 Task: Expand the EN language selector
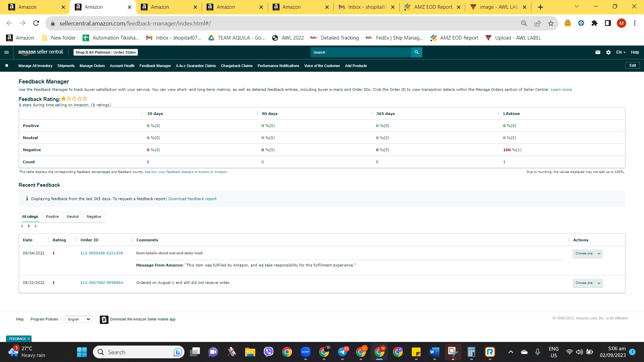(x=621, y=52)
